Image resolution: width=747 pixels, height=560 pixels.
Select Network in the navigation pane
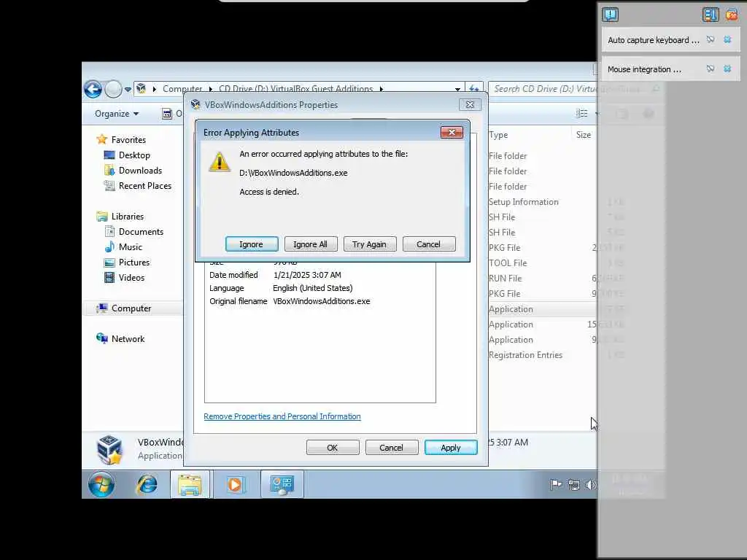pyautogui.click(x=128, y=339)
